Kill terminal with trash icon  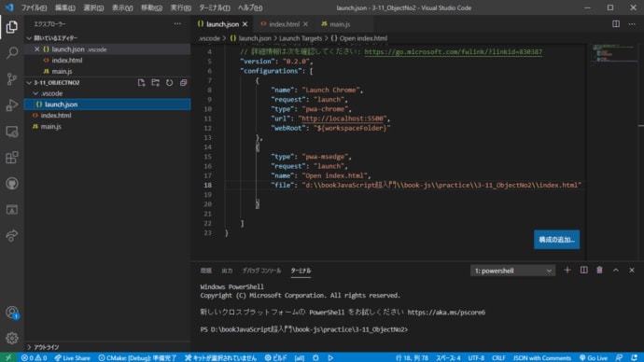(x=599, y=270)
